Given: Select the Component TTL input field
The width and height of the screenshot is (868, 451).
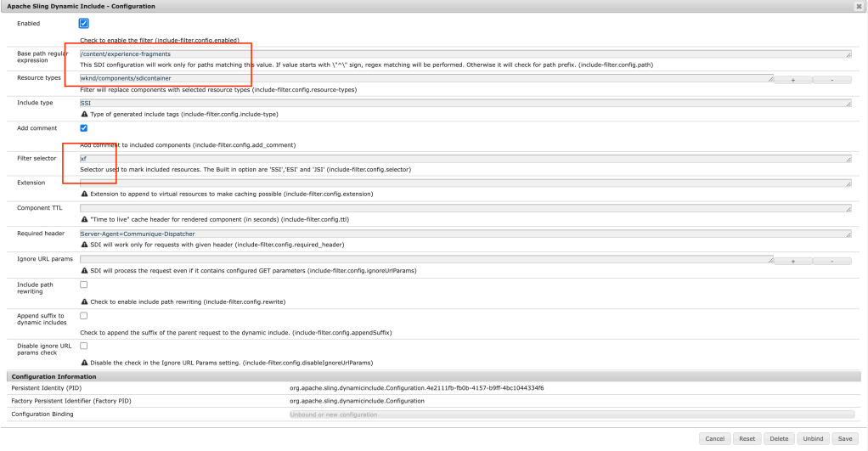Looking at the screenshot, I should 465,208.
